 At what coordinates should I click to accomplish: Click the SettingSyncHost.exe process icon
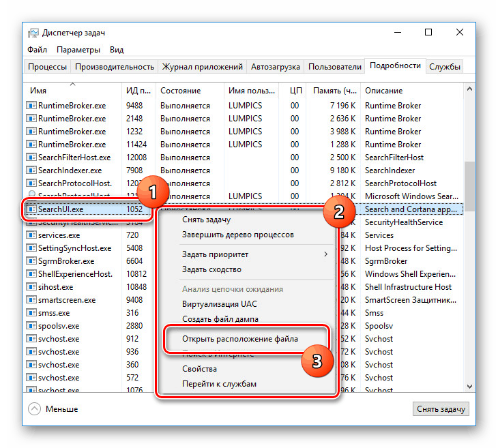coord(31,248)
